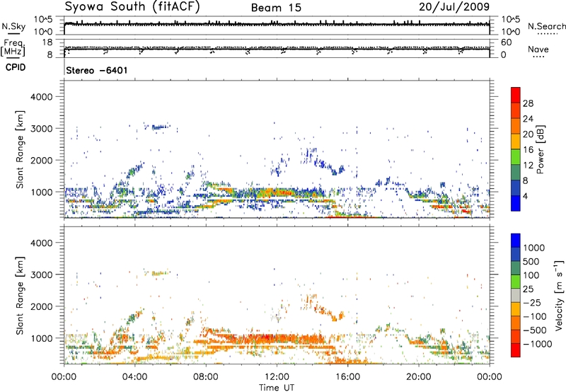The height and width of the screenshot is (392, 566).
Task: Click the 'N.Search' legend label
Action: click(546, 26)
